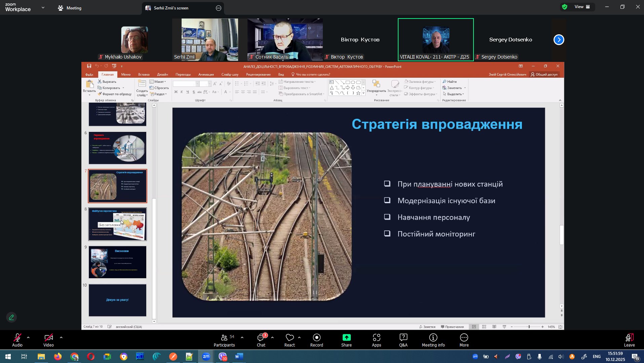Click the annotation pencil icon
644x363 pixels.
click(11, 317)
